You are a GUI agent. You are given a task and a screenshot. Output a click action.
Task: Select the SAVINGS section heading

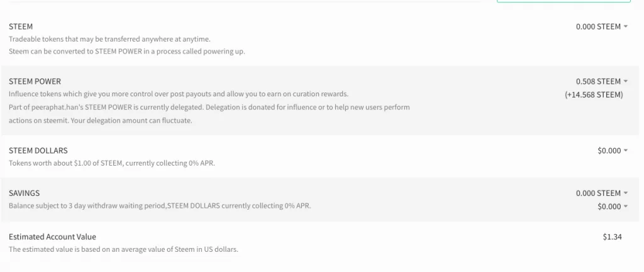pyautogui.click(x=25, y=193)
